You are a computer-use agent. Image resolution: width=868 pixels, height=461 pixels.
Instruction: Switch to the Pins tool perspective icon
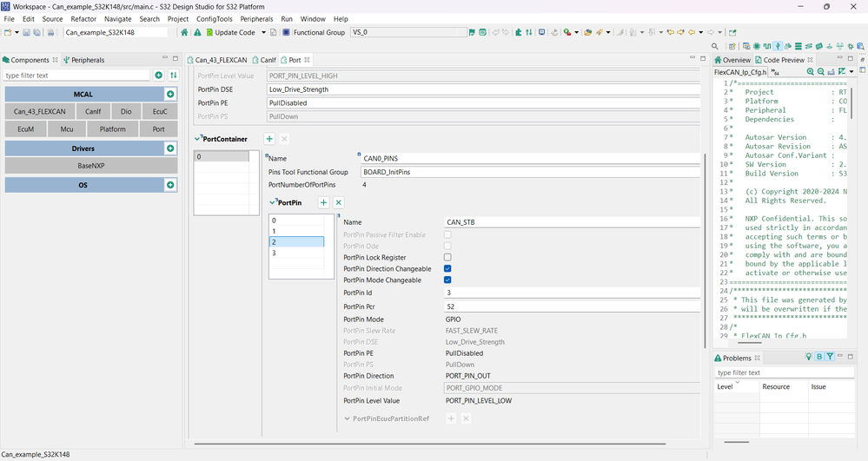point(756,46)
